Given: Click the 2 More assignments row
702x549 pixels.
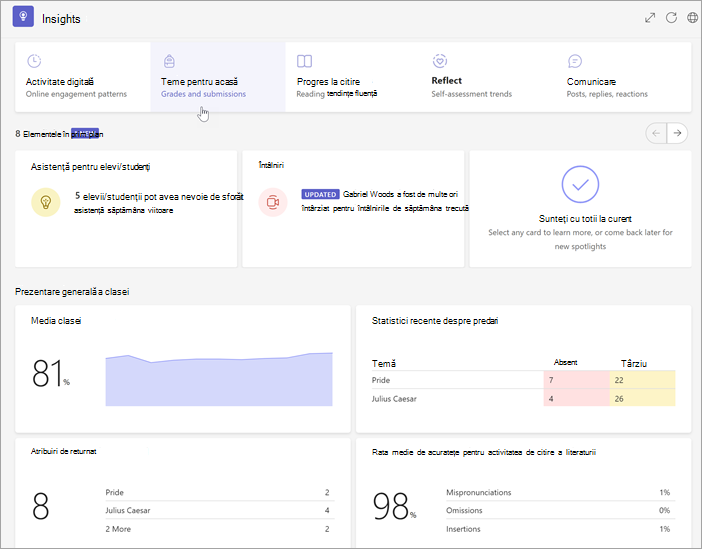Looking at the screenshot, I should coord(220,529).
